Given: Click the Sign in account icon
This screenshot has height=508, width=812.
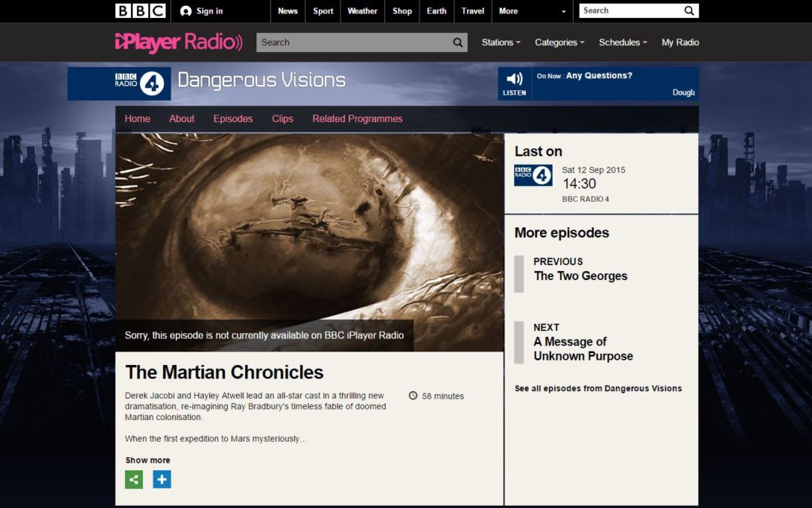Looking at the screenshot, I should (x=186, y=11).
